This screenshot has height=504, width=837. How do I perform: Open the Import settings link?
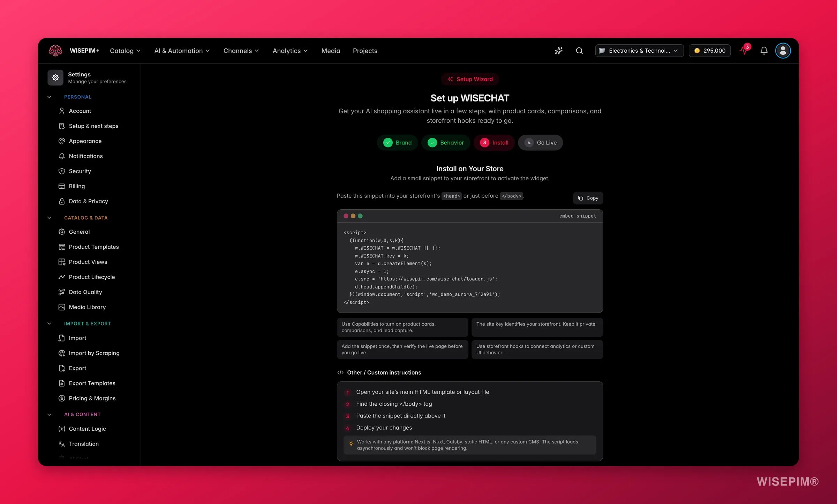[x=77, y=338]
